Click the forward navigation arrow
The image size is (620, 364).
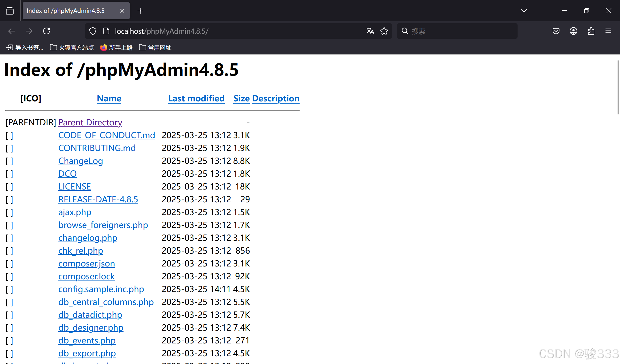[x=29, y=31]
